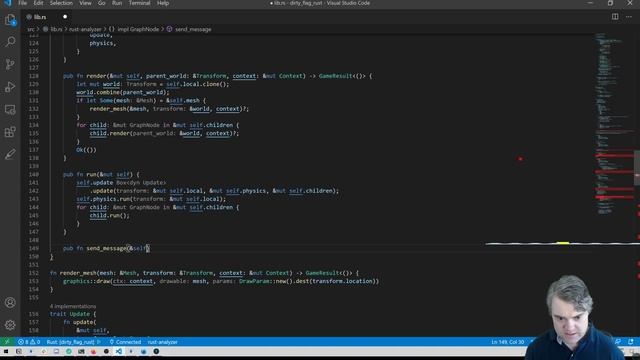
Task: Click the red app icon in taskbar
Action: point(93,351)
